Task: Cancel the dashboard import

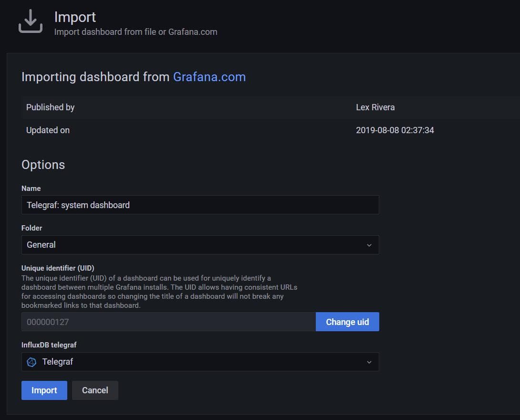Action: click(x=95, y=390)
